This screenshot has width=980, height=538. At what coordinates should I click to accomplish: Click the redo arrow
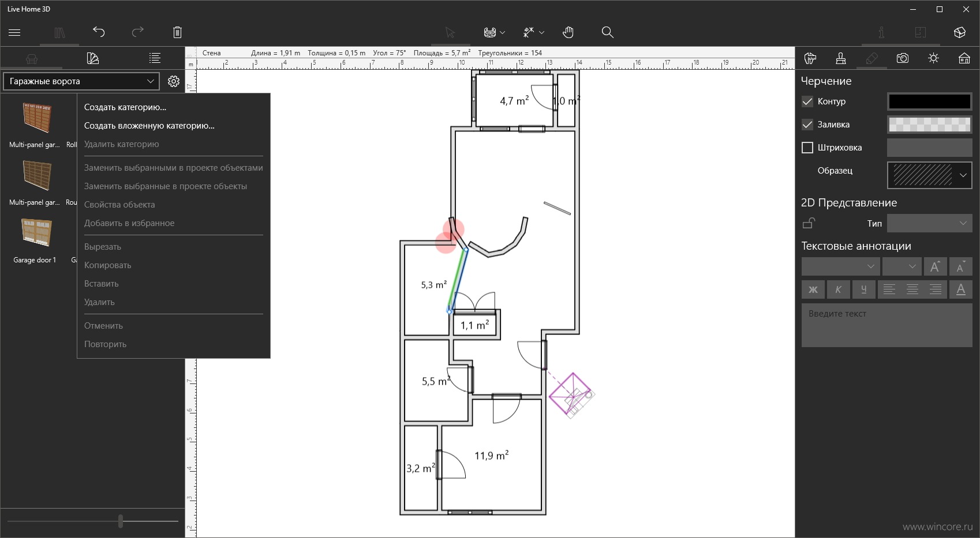[x=137, y=32]
